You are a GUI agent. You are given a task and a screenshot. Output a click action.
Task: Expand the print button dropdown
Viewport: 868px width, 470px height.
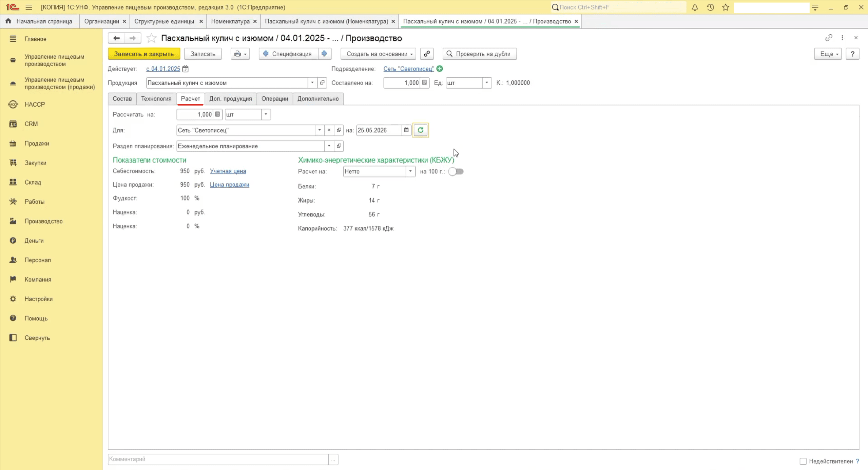pyautogui.click(x=240, y=54)
